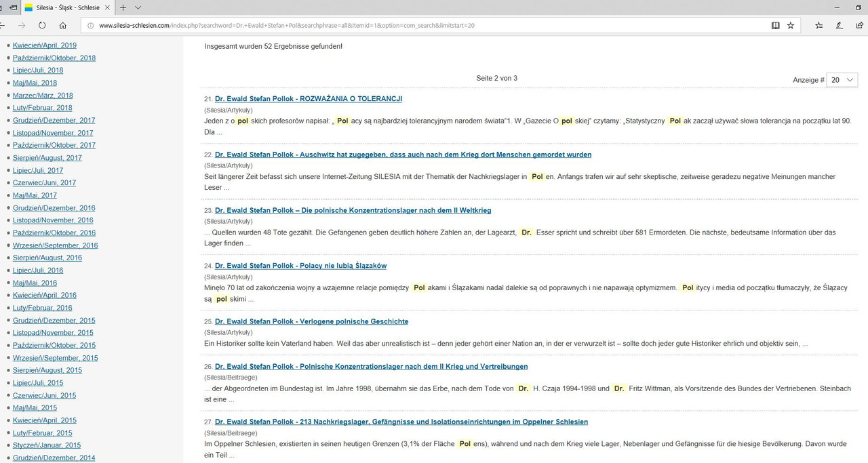Screen dimensions: 868x463
Task: Open result 22 Auschwitz hat zugegeben article
Action: (403, 155)
